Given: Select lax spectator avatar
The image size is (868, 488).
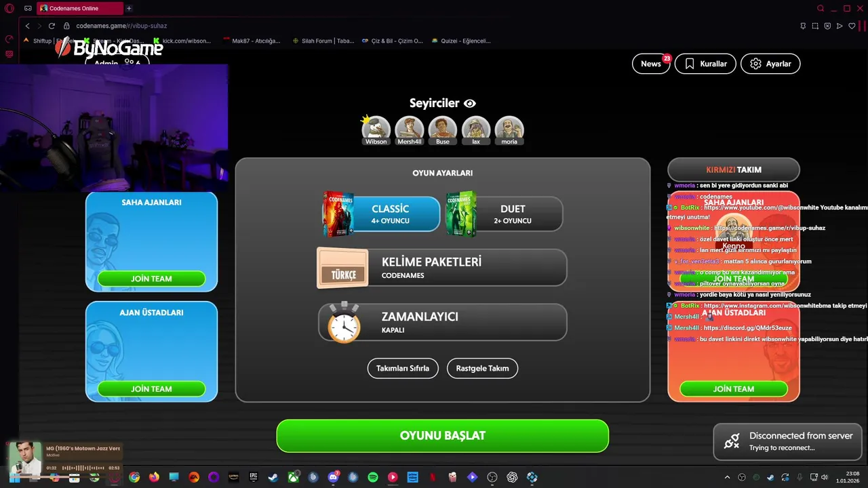Looking at the screenshot, I should 476,130.
